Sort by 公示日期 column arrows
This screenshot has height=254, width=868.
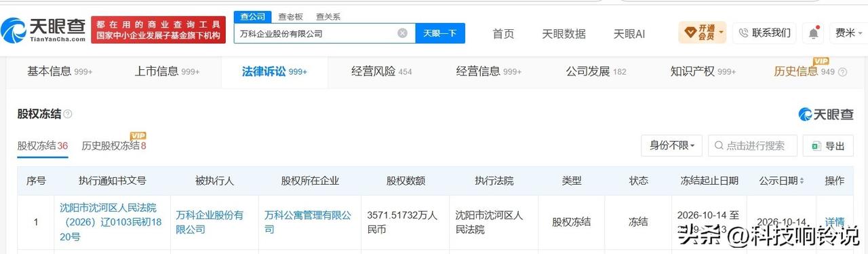coord(802,181)
